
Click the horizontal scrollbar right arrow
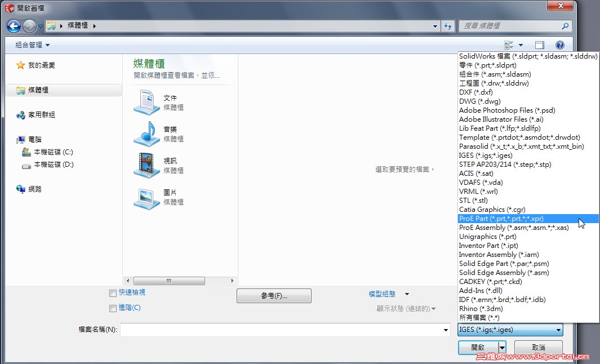click(x=232, y=281)
